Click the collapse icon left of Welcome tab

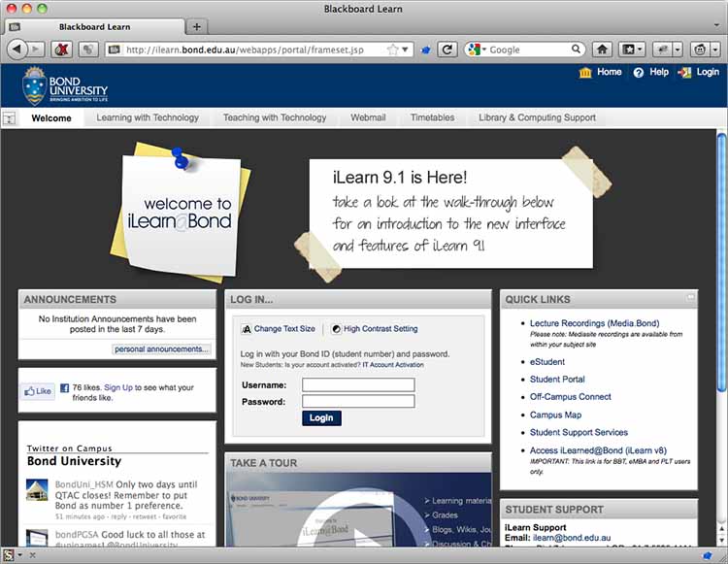[x=10, y=118]
